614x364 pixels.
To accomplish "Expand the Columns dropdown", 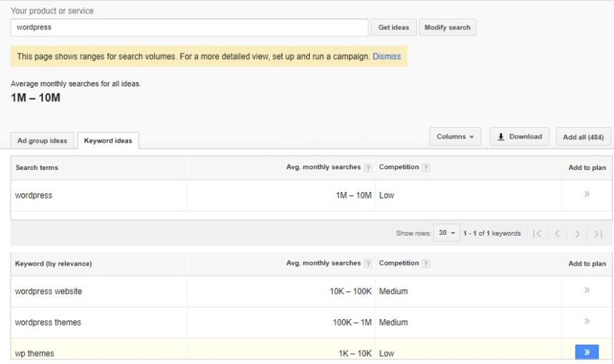I will [455, 136].
